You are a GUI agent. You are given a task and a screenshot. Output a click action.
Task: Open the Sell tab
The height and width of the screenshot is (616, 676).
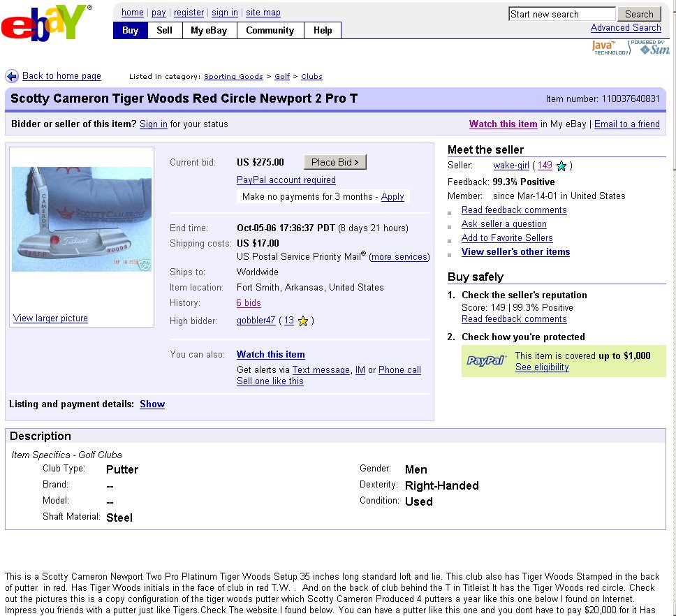164,30
